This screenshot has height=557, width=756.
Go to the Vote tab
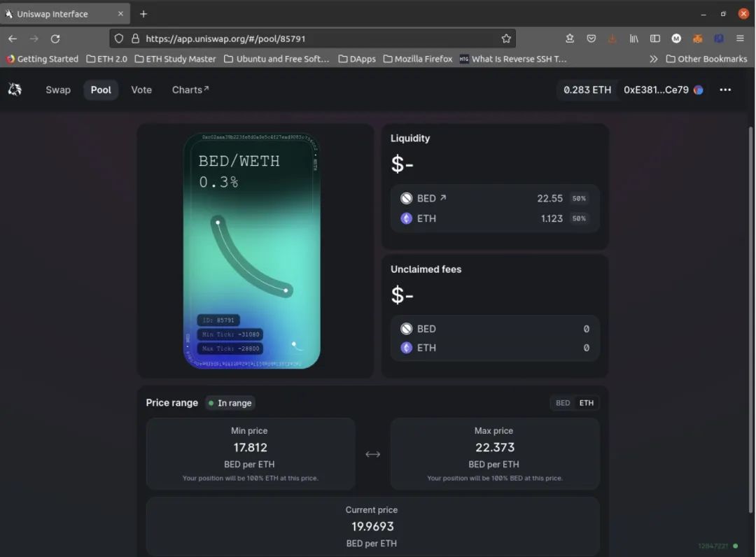[x=141, y=90]
